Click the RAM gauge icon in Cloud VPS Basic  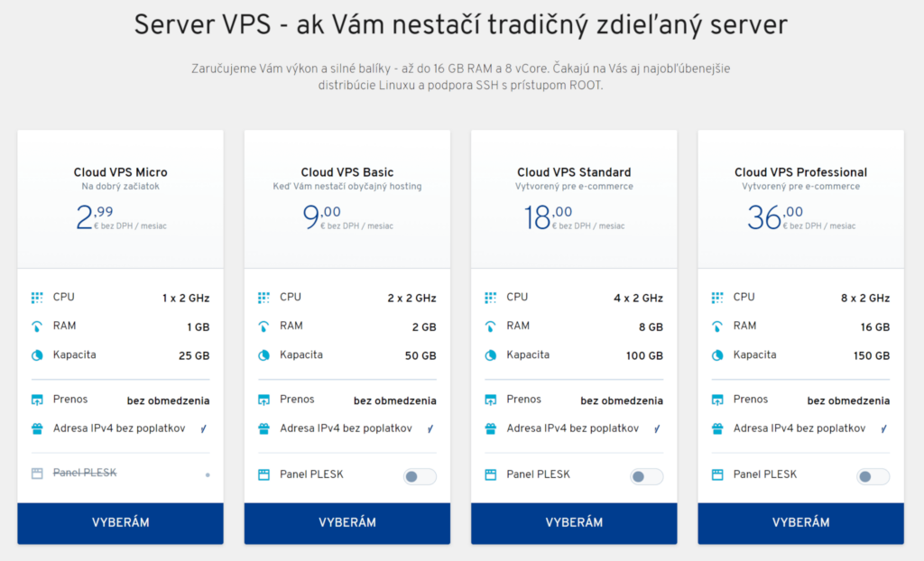click(263, 326)
